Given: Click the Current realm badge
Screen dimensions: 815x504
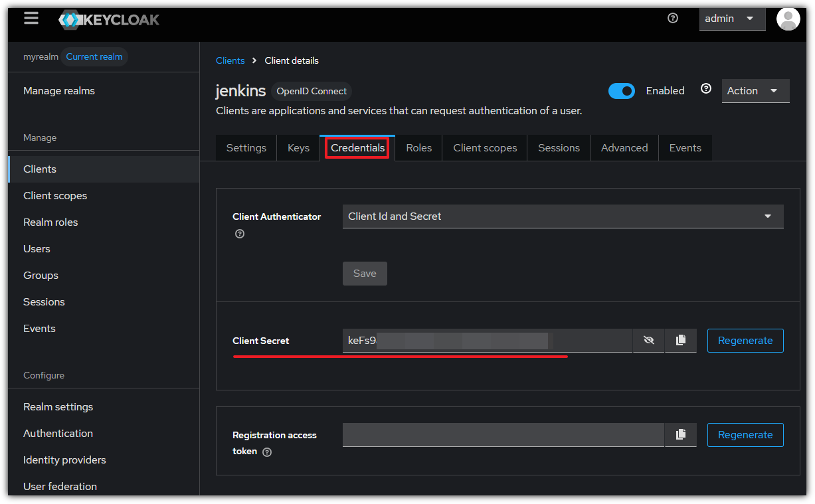Looking at the screenshot, I should tap(94, 56).
